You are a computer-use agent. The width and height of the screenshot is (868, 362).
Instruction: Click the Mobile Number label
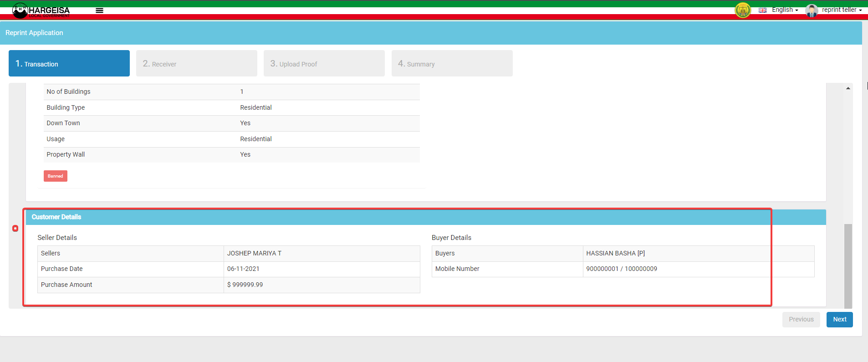pyautogui.click(x=457, y=269)
